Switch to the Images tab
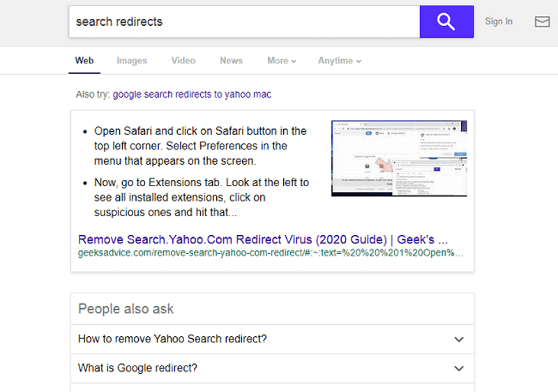The height and width of the screenshot is (392, 558). (x=132, y=61)
